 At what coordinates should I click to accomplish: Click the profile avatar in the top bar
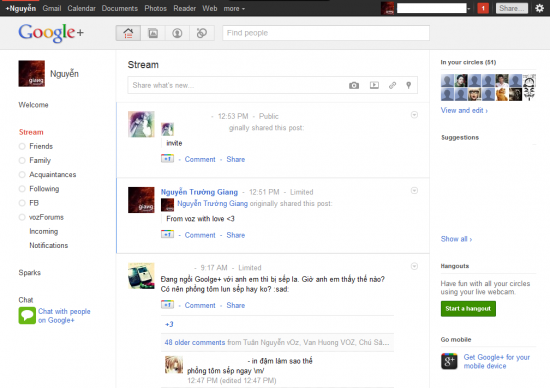click(x=388, y=8)
